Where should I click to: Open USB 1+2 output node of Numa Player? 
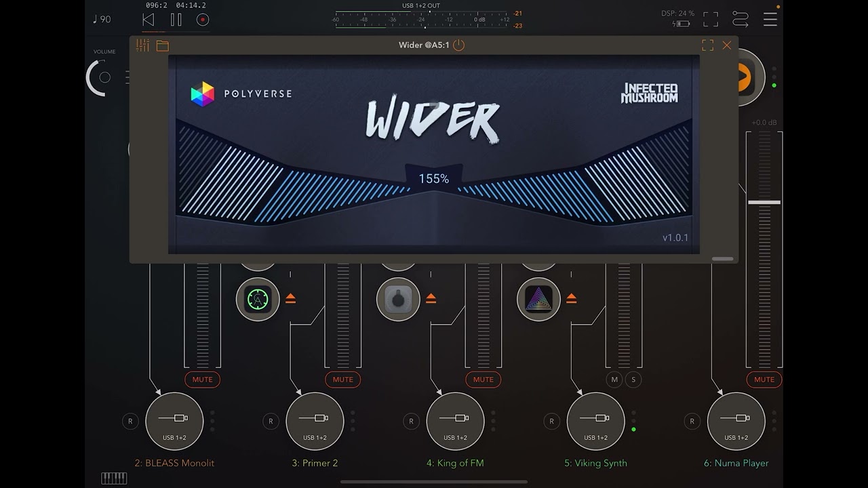coord(736,421)
